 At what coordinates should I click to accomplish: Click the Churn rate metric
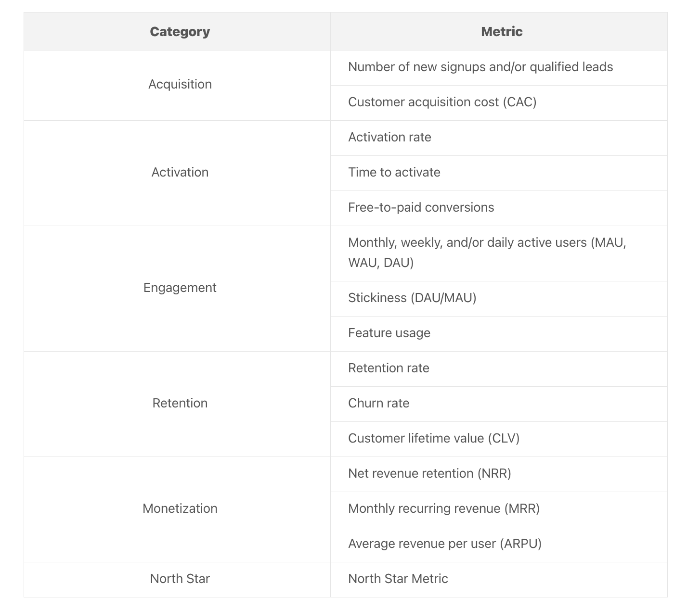coord(378,403)
